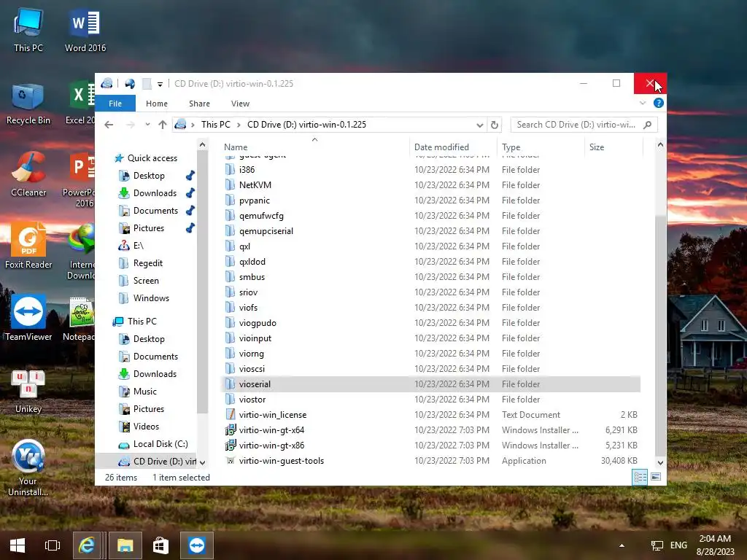Expand the ribbon with the chevron
Image resolution: width=747 pixels, height=560 pixels.
(x=643, y=103)
